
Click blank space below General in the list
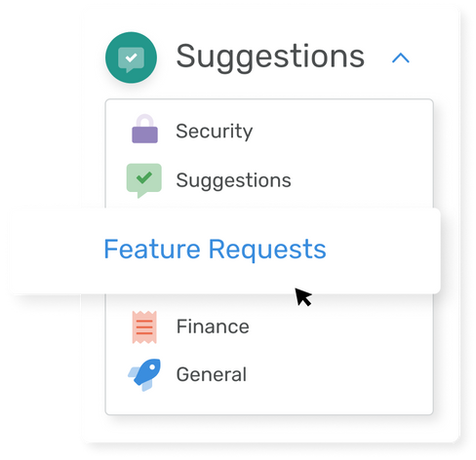269,402
